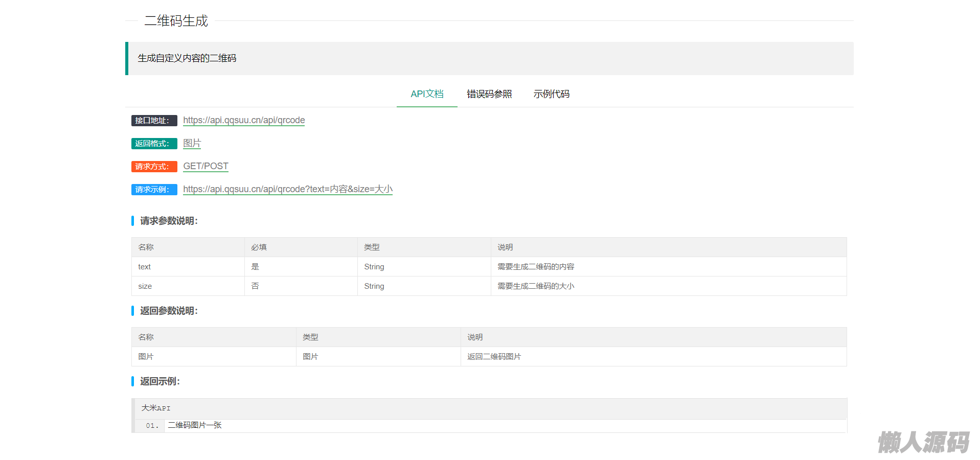Click the GET/POST request method text
980x460 pixels.
click(206, 166)
